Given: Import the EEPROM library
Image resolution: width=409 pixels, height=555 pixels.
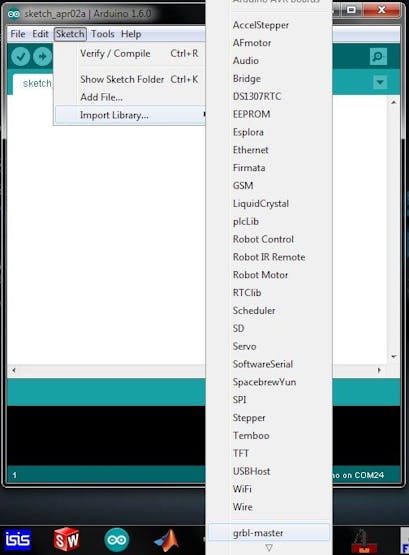Looking at the screenshot, I should [x=252, y=114].
